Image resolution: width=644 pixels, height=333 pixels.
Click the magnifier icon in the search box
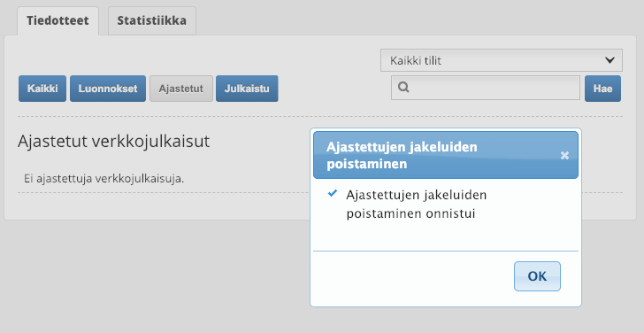coord(403,87)
